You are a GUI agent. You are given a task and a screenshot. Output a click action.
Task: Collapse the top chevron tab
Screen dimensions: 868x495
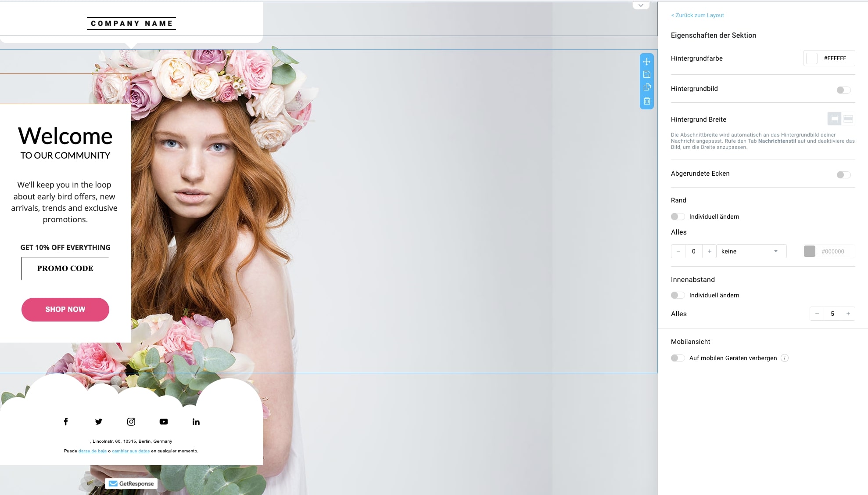click(641, 5)
